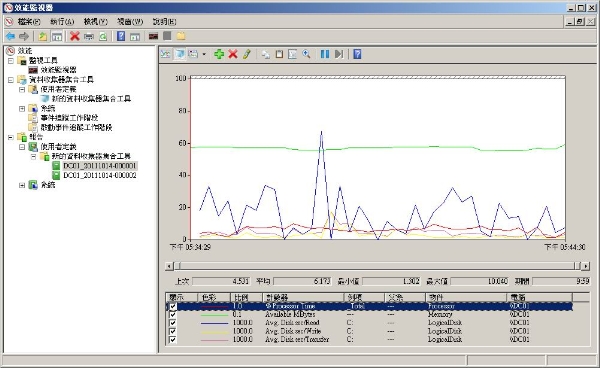
Task: Click the dark monitor graph icon in main toolbar
Action: click(153, 36)
